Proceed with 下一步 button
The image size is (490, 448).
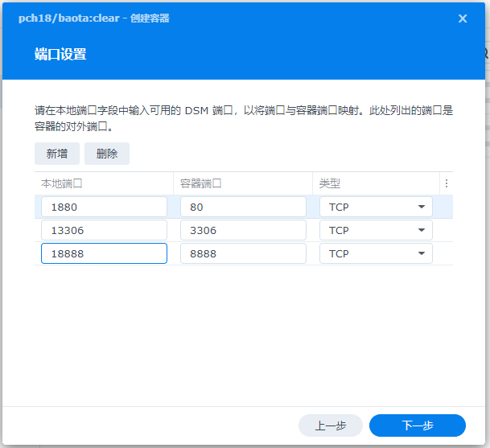tap(418, 425)
